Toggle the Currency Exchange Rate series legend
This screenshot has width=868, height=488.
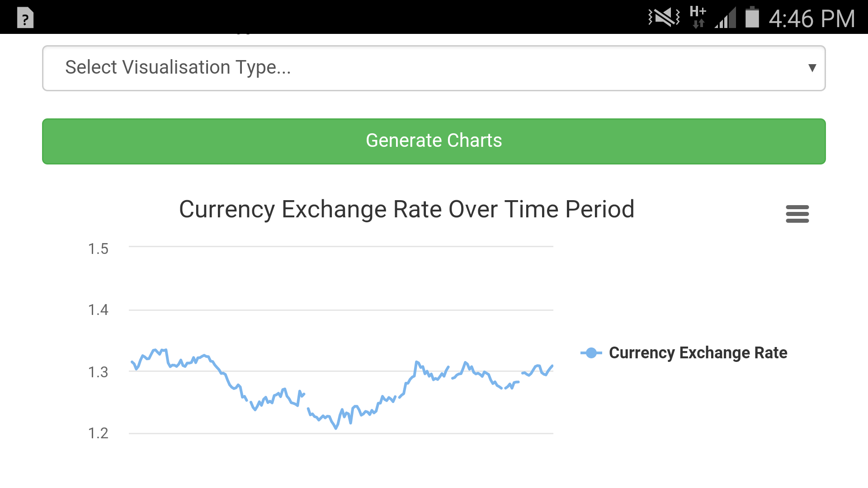pyautogui.click(x=698, y=353)
